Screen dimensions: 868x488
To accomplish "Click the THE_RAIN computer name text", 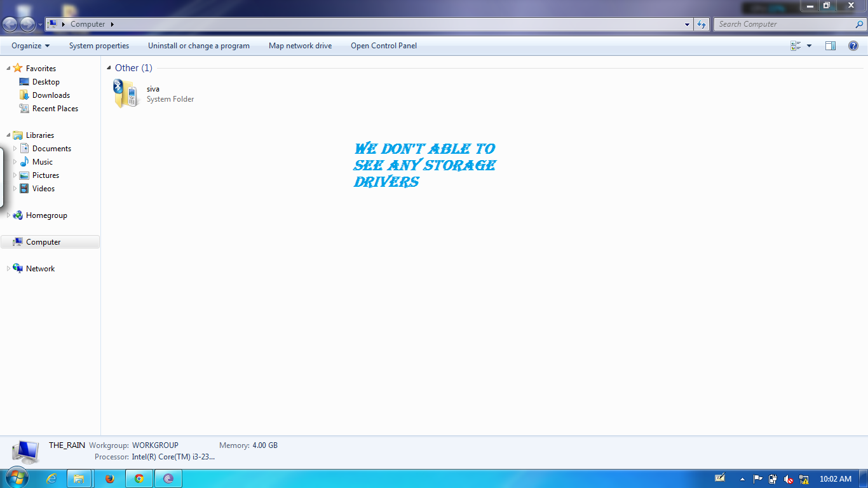I will pyautogui.click(x=67, y=445).
